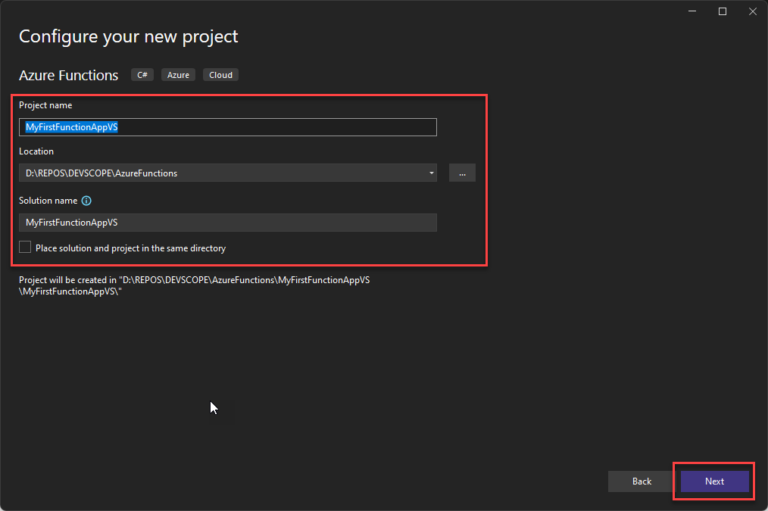This screenshot has height=511, width=768.
Task: Click the Azure Functions template title
Action: point(68,75)
